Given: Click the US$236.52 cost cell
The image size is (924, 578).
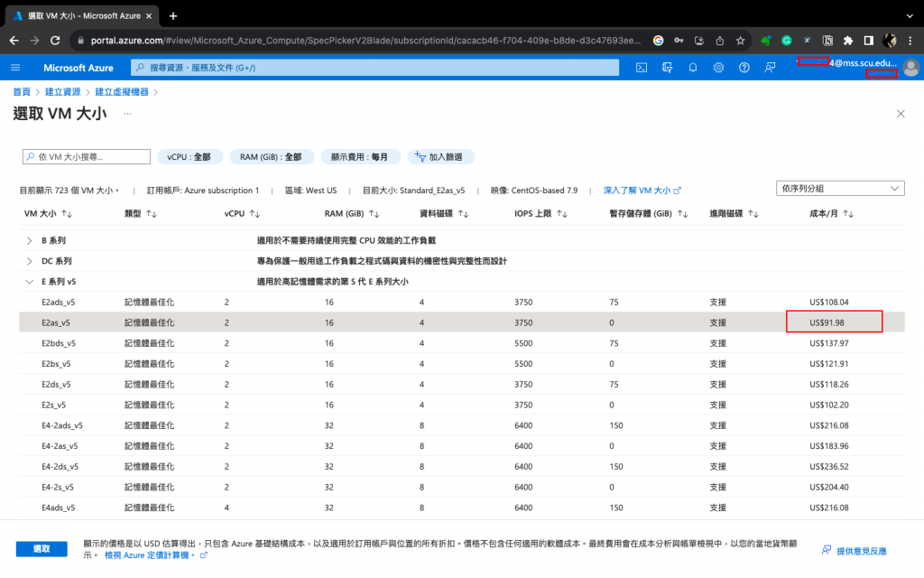Looking at the screenshot, I should (x=829, y=467).
